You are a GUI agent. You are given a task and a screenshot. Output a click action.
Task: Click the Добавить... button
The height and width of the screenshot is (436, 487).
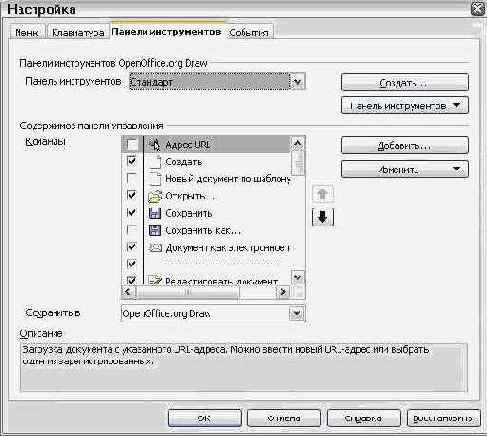(405, 146)
